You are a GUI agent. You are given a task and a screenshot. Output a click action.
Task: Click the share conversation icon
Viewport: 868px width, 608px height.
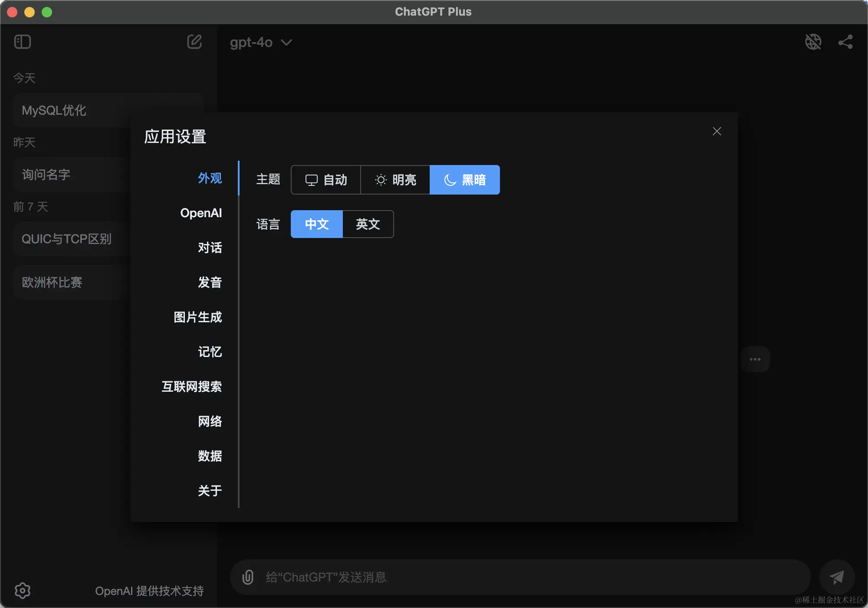click(x=845, y=42)
